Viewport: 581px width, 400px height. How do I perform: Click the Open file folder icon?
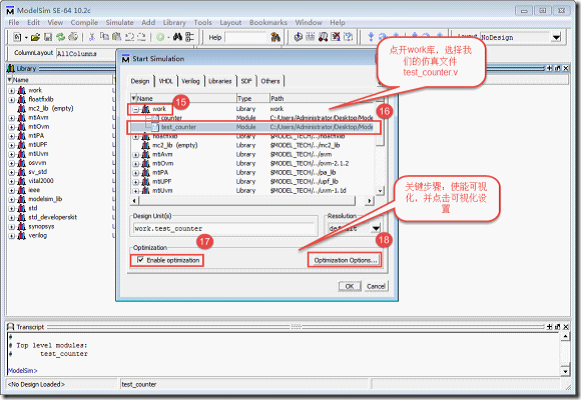[x=36, y=37]
